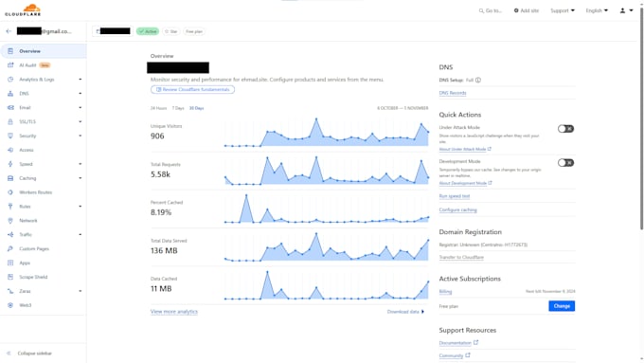
Task: Click the Scrape Shield icon
Action: point(10,277)
